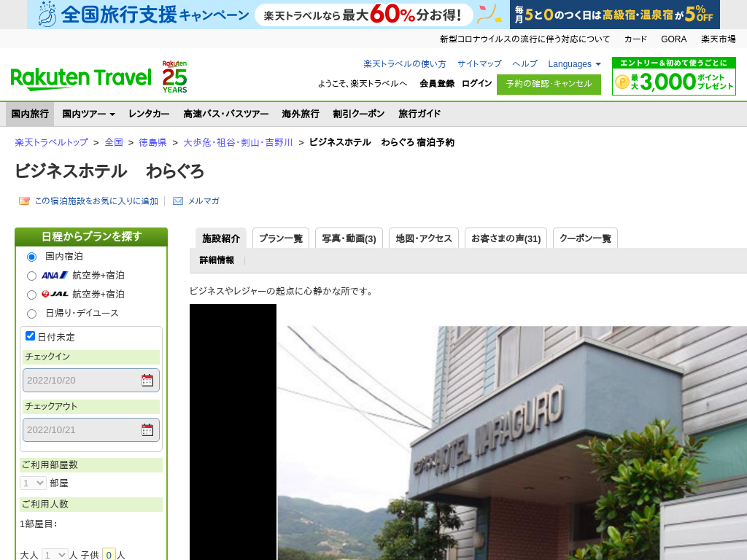Switch to the 施設紹介 tab

pos(221,238)
